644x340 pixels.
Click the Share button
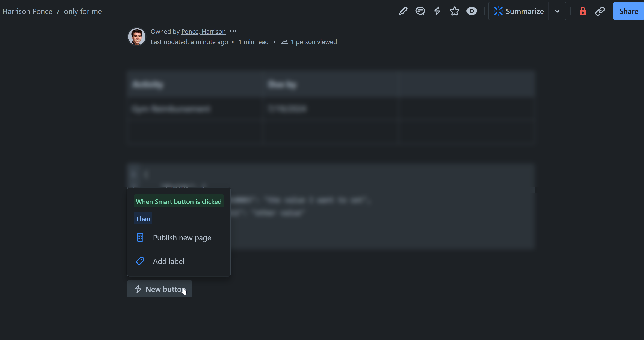pos(629,11)
